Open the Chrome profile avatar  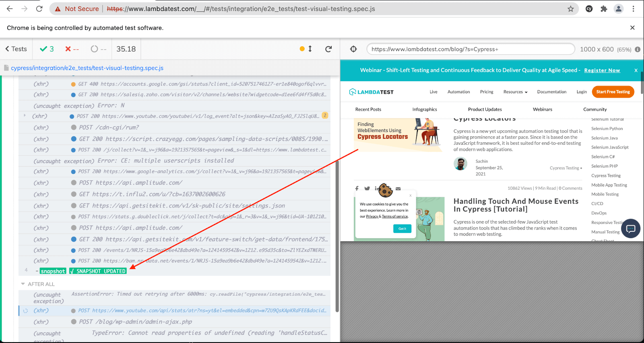(x=619, y=9)
